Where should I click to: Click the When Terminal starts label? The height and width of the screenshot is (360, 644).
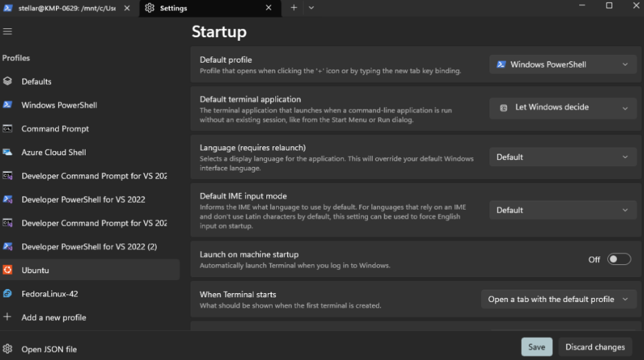(x=238, y=294)
